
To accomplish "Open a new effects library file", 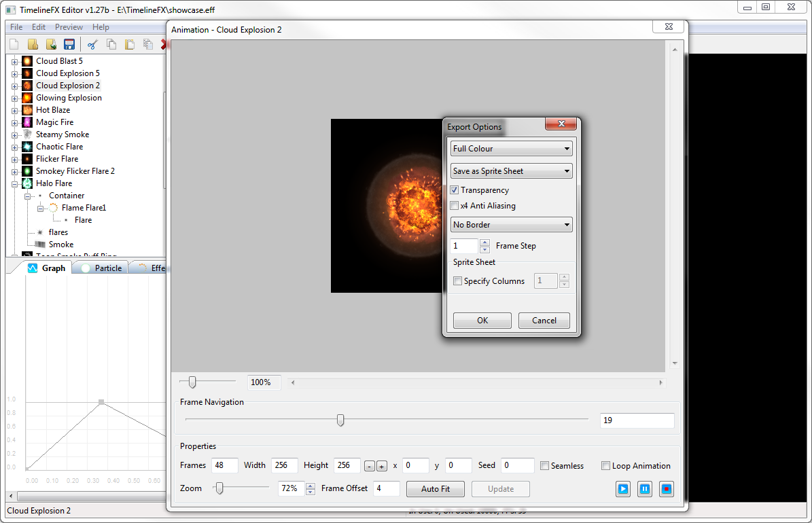I will pyautogui.click(x=14, y=43).
